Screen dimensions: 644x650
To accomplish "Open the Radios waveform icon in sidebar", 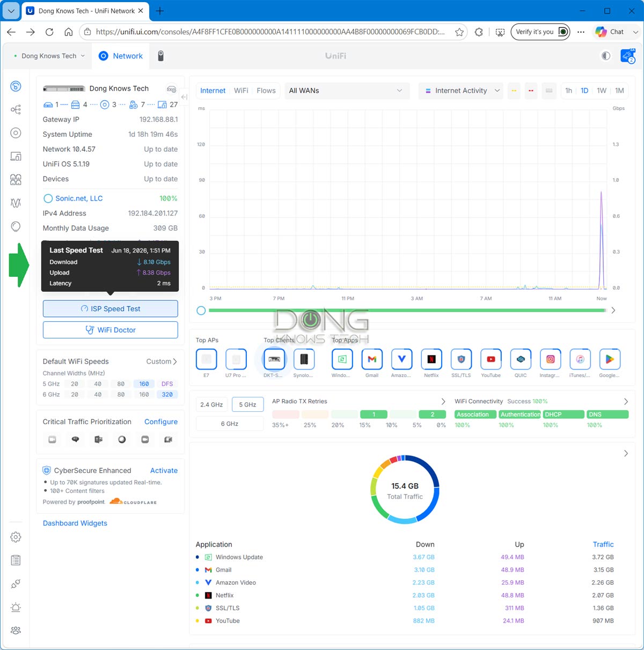I will click(16, 203).
